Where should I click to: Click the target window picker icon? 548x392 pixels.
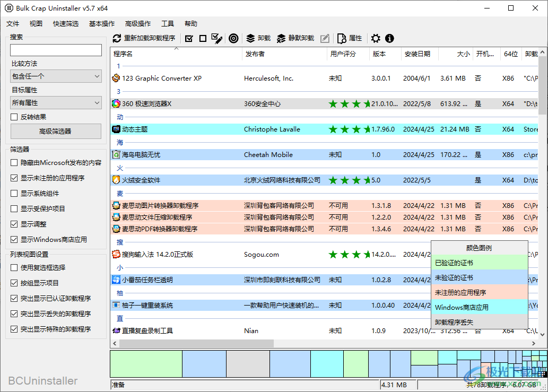coord(233,38)
